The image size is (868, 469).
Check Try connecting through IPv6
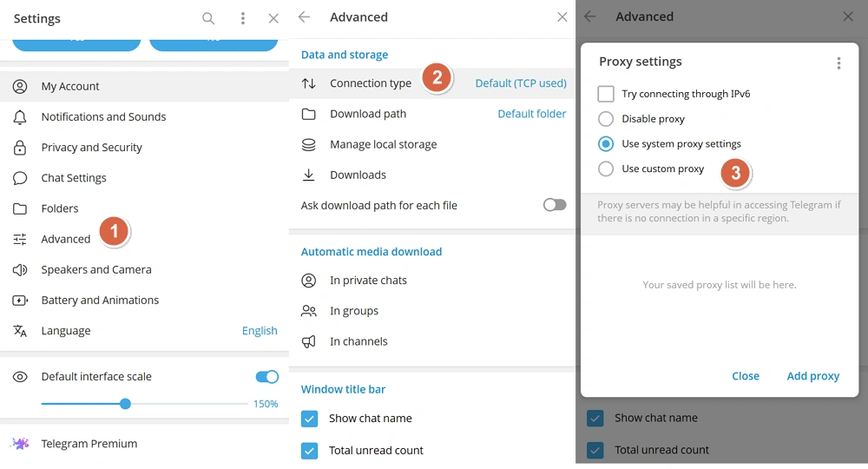point(606,94)
